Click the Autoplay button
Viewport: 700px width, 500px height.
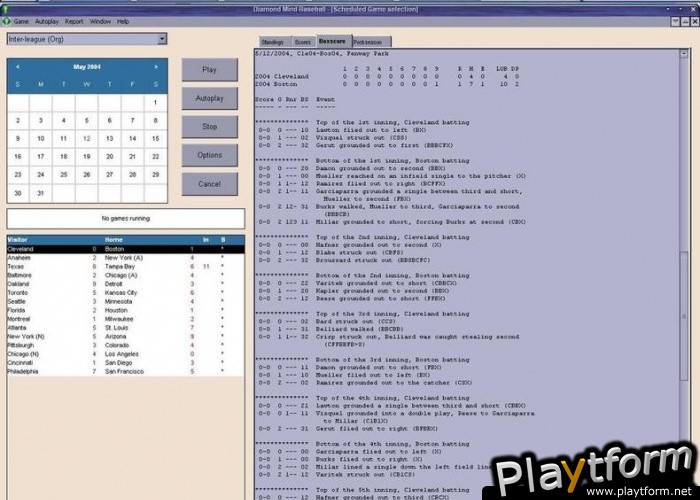(x=209, y=98)
